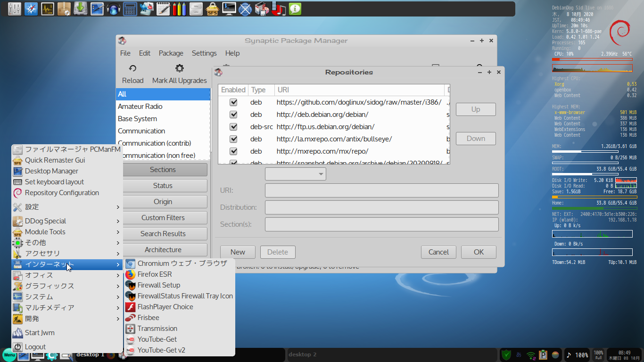Open the Help menu in Synaptic
This screenshot has height=362, width=644.
pos(232,53)
